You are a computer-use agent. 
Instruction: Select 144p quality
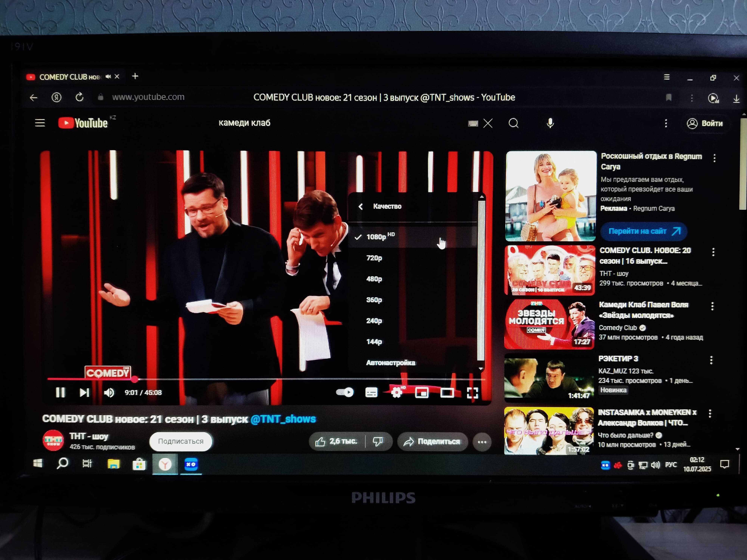point(412,342)
